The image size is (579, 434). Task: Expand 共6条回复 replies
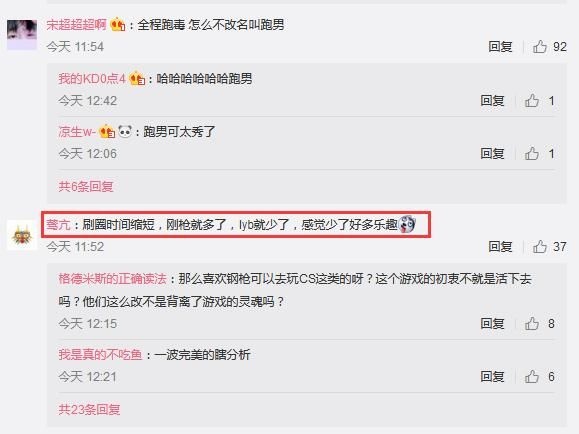[86, 187]
